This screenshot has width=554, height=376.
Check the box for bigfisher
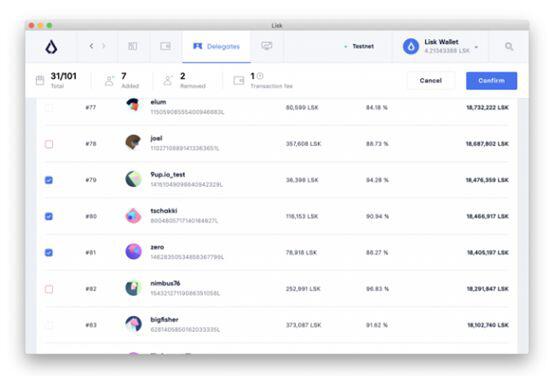(49, 325)
